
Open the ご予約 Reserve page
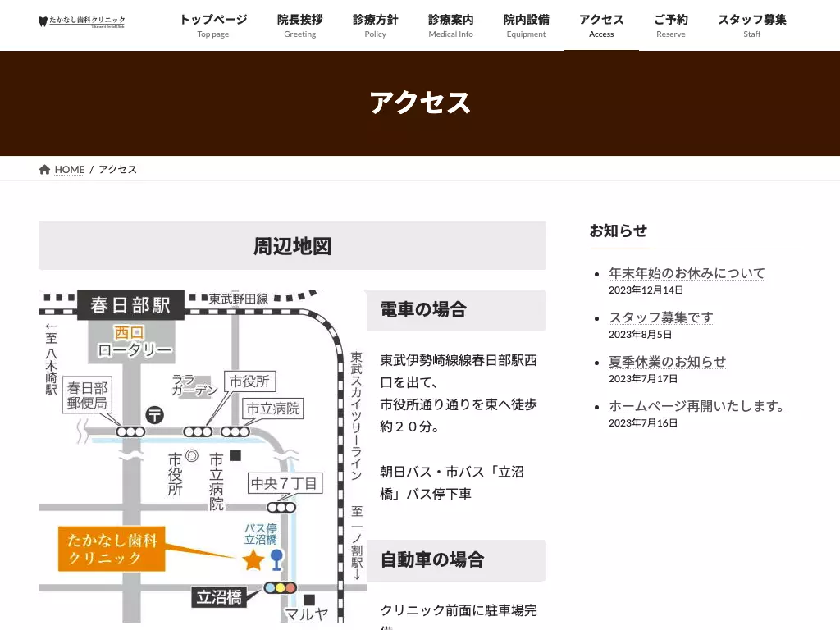[671, 25]
